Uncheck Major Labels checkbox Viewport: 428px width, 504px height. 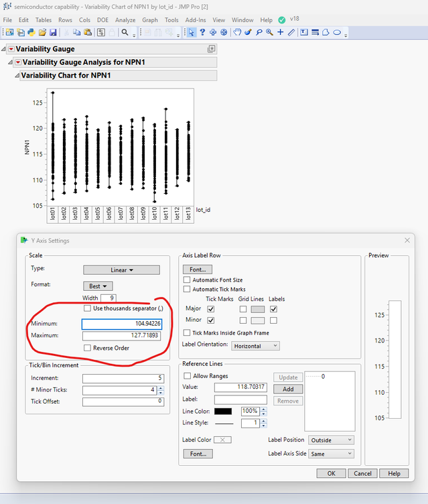pos(273,309)
